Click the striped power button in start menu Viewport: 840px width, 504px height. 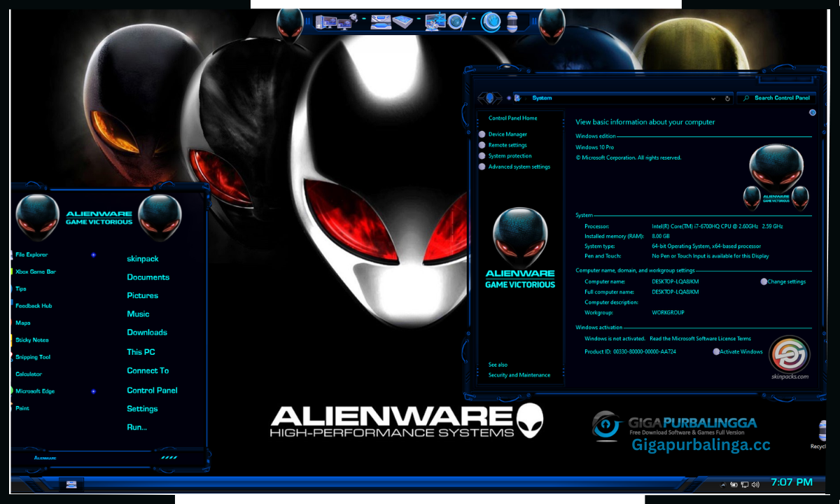(169, 458)
